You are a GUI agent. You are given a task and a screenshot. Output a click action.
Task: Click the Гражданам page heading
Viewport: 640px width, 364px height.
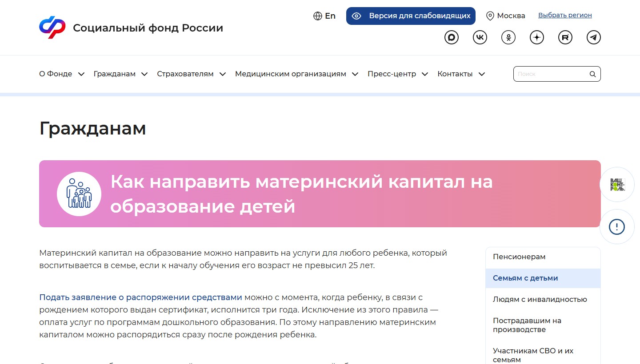[92, 129]
